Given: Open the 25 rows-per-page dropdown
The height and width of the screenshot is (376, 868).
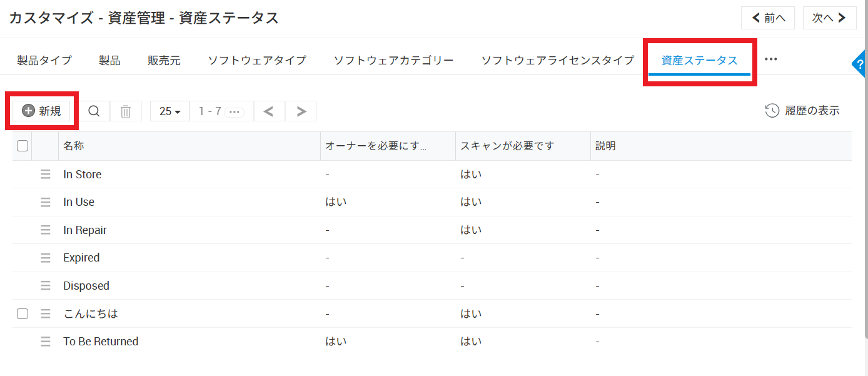Looking at the screenshot, I should [x=169, y=111].
